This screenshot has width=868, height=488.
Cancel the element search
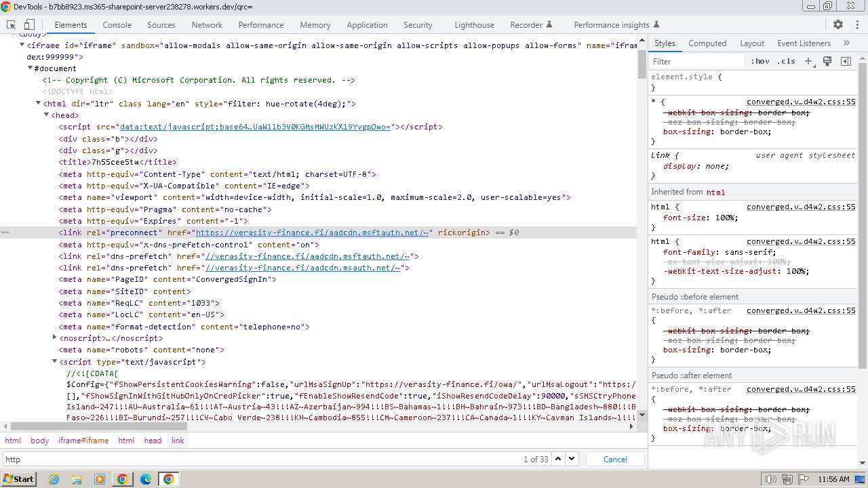click(615, 459)
